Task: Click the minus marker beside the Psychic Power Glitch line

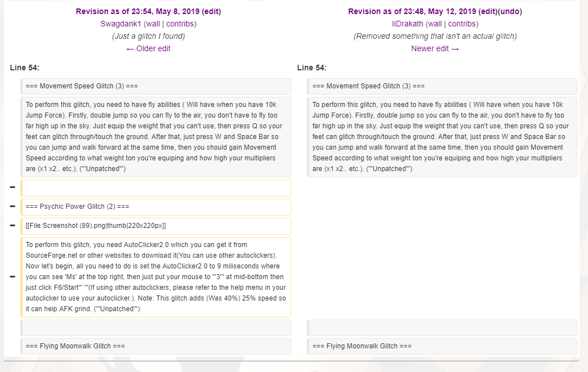Action: click(12, 207)
